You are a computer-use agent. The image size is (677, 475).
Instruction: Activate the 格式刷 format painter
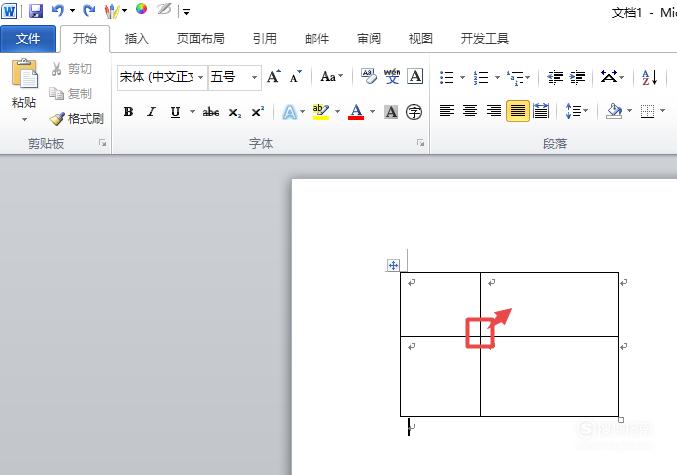(x=77, y=118)
